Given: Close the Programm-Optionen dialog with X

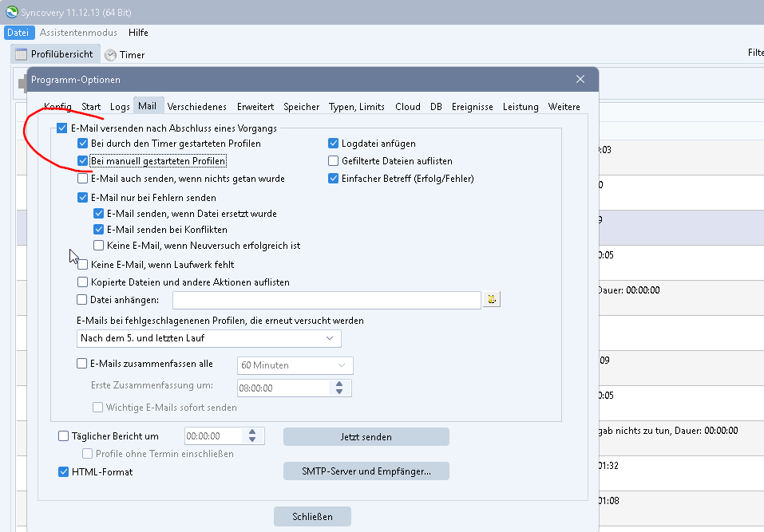Looking at the screenshot, I should pos(580,80).
